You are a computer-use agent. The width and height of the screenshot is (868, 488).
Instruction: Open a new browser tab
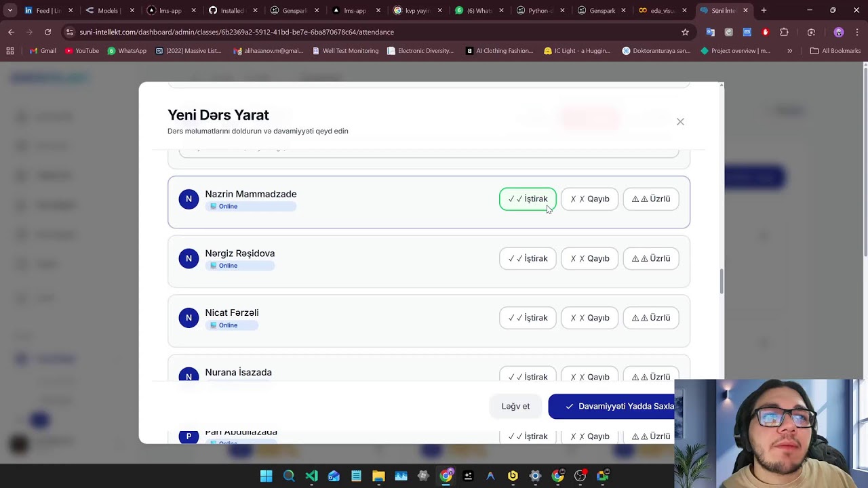(x=764, y=10)
